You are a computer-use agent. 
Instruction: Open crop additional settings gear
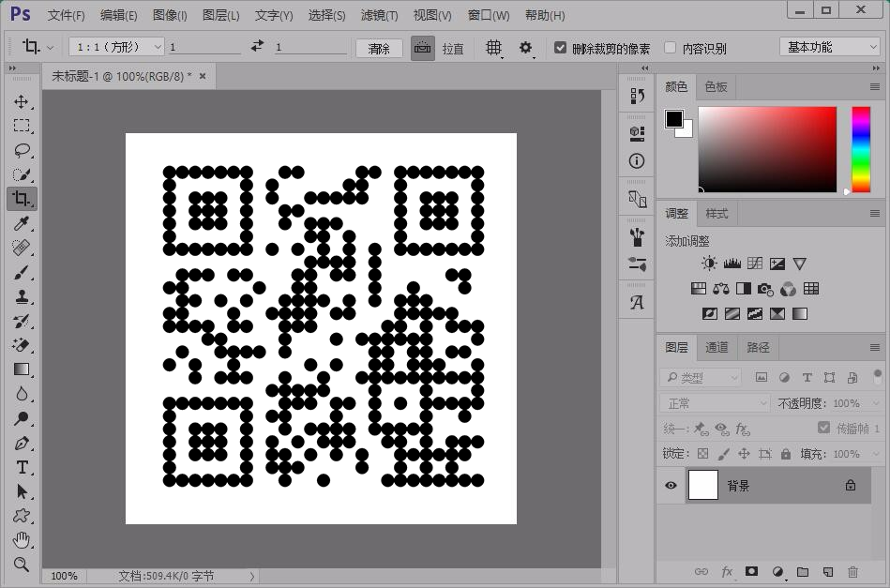tap(526, 48)
